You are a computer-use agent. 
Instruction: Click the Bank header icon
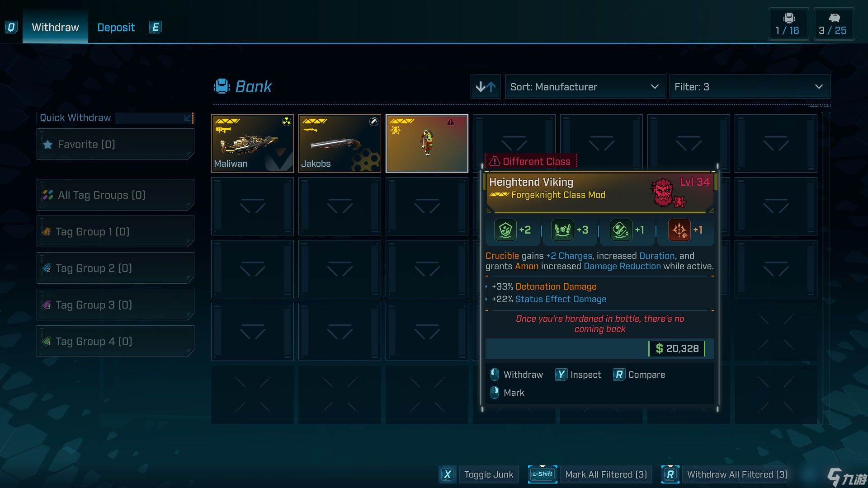point(222,86)
